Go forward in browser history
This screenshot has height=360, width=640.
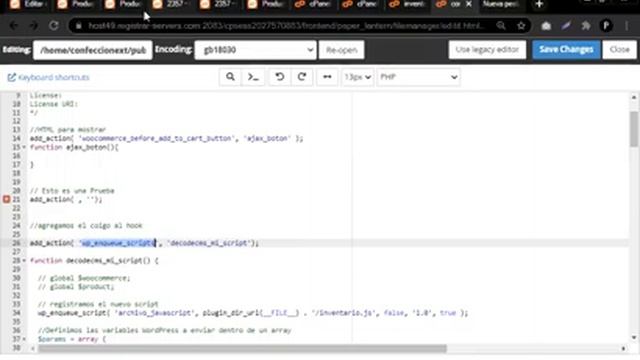[33, 26]
